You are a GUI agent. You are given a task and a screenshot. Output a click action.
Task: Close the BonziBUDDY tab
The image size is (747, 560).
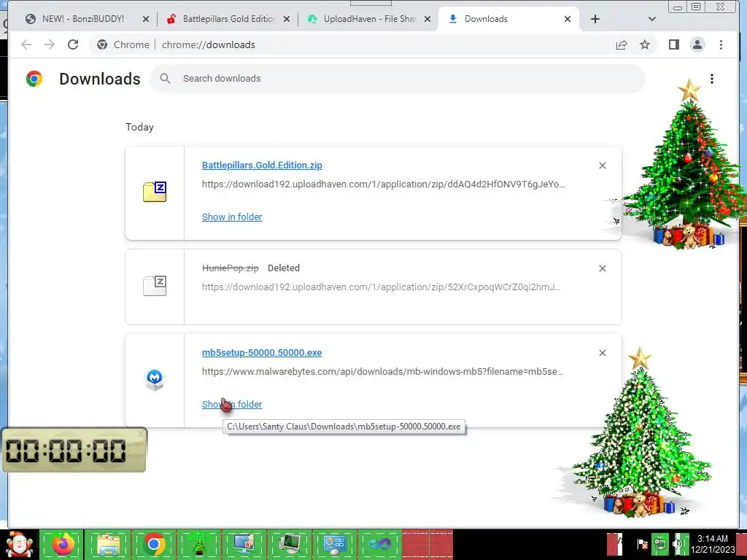tap(146, 19)
